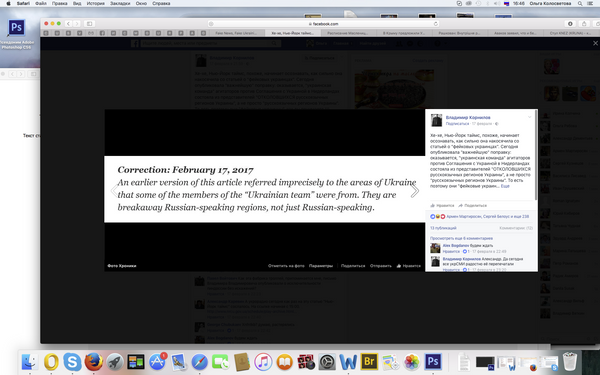Open Safari share icon in toolbar
The height and width of the screenshot is (375, 600).
click(x=584, y=24)
